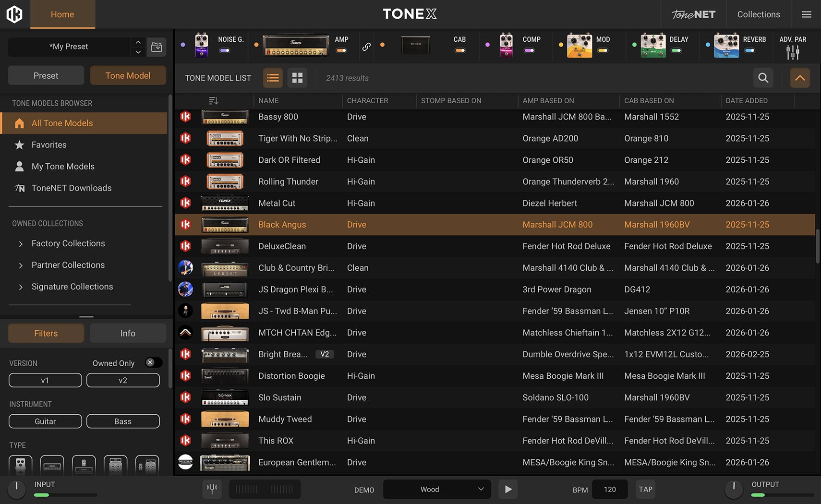Switch to the Info tab
Image resolution: width=821 pixels, height=504 pixels.
click(x=128, y=333)
